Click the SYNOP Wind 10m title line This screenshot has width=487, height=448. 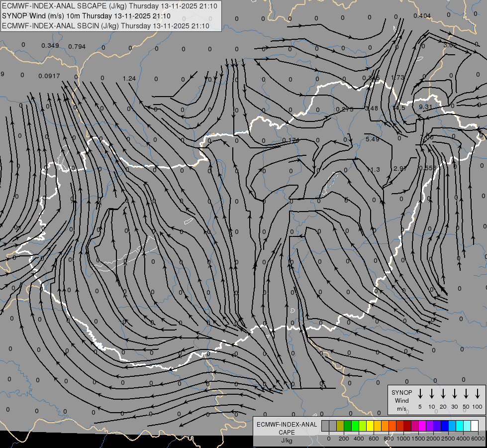(86, 16)
